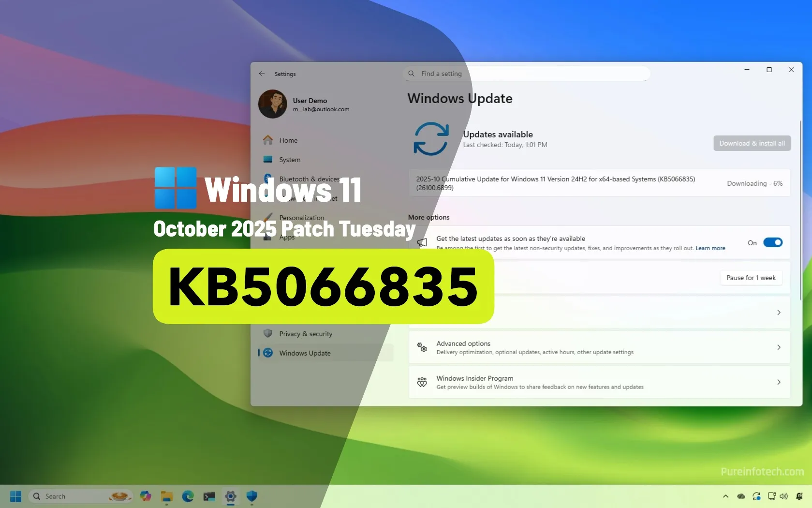Screen dimensions: 812x508
Task: Click the update sync icon in system tray
Action: [x=756, y=496]
